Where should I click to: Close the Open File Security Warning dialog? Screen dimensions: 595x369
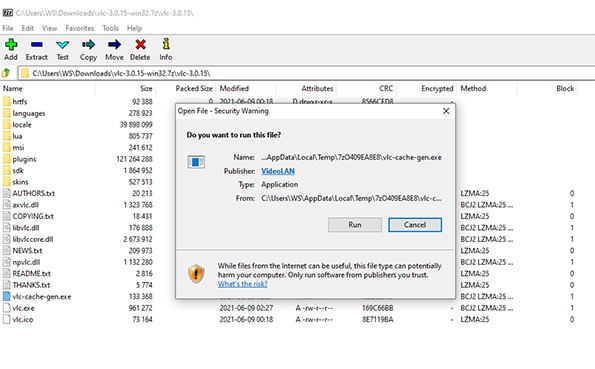tap(446, 111)
